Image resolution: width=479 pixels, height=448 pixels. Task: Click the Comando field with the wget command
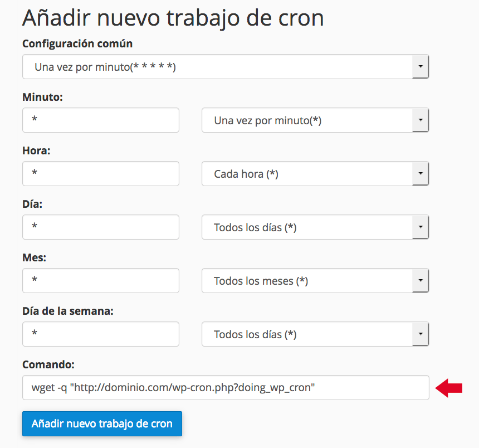point(223,387)
